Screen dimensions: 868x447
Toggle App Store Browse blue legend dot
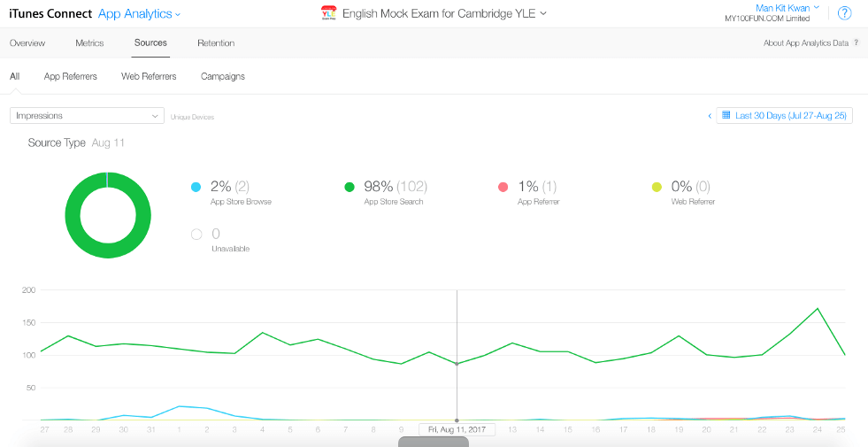click(196, 187)
